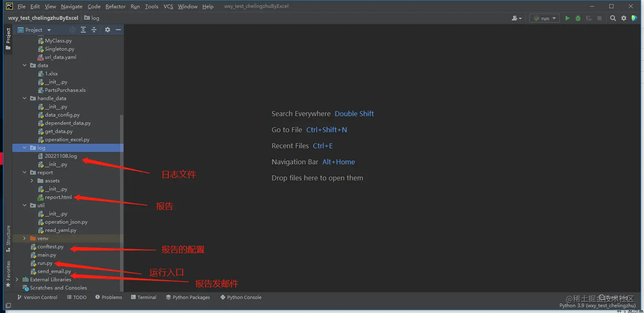Click the log breadcrumb in navigation bar
Screen dimensions: 644x313
pyautogui.click(x=92, y=18)
